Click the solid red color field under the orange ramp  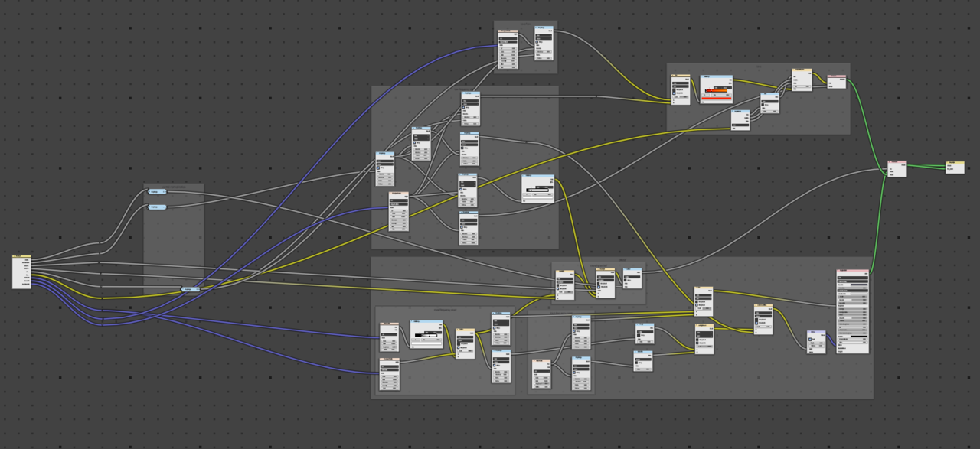(717, 99)
